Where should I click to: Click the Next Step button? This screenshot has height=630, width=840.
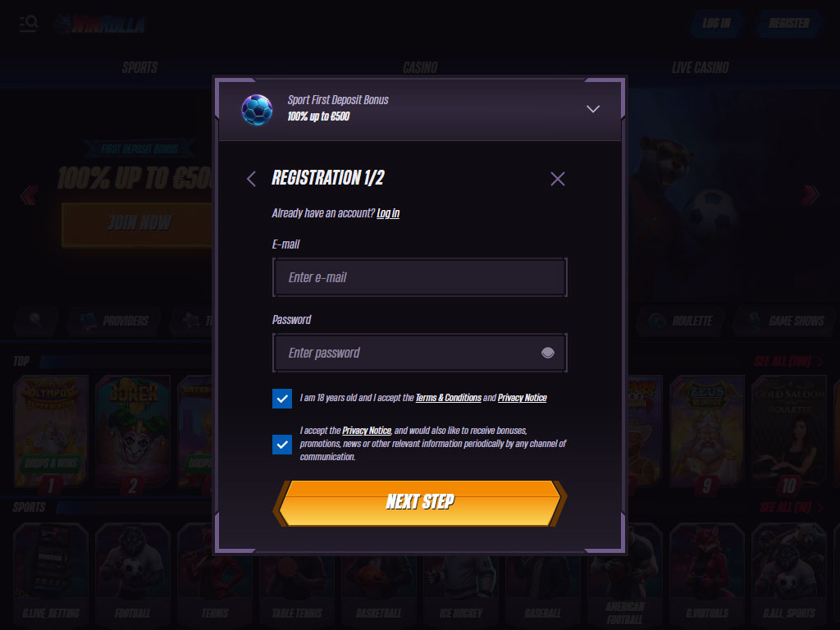(x=420, y=503)
